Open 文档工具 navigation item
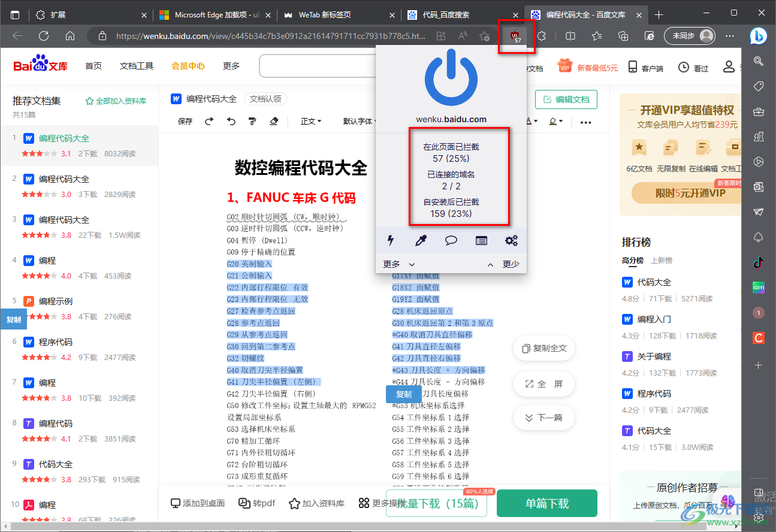The width and height of the screenshot is (776, 532). [x=137, y=66]
